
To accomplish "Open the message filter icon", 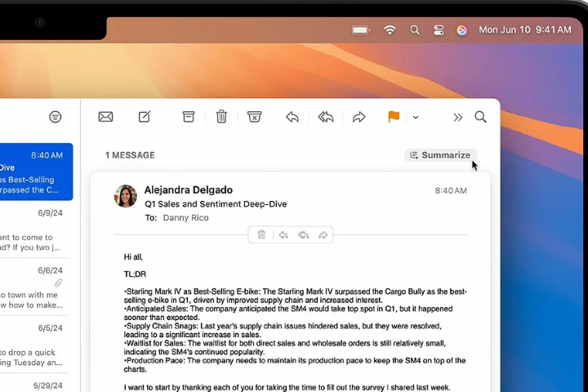I will (56, 117).
